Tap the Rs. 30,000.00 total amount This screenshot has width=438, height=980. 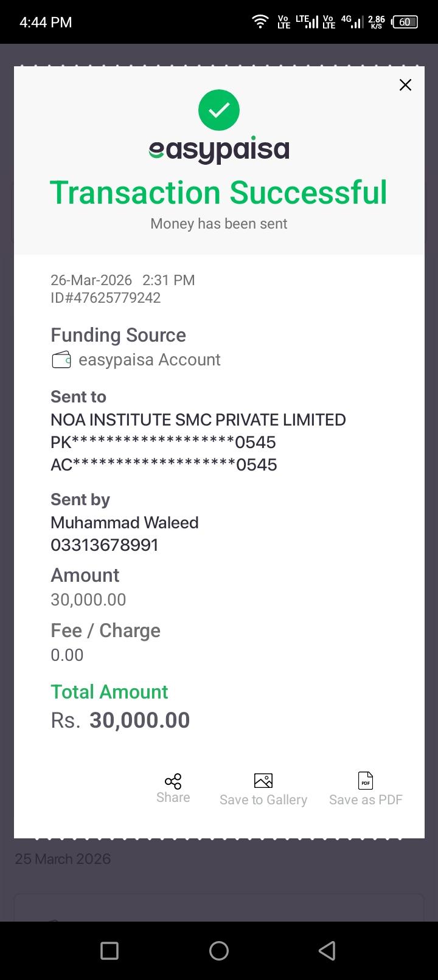coord(120,720)
